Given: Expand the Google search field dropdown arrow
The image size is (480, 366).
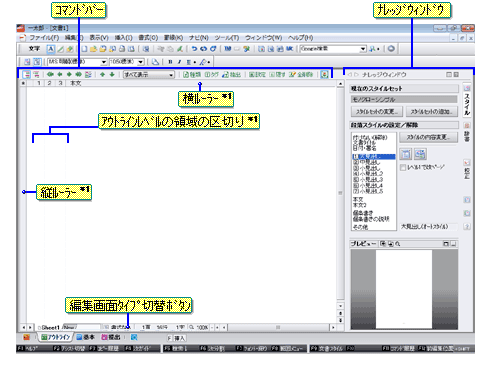Looking at the screenshot, I should 363,49.
